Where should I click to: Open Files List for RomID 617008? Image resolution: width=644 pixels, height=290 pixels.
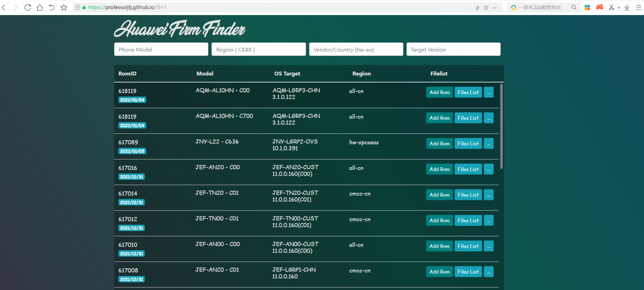click(x=468, y=272)
